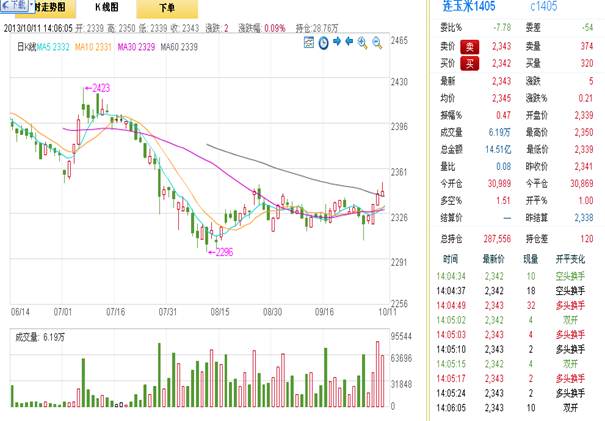605x421 pixels.
Task: Zoom out with the magnifier minus icon
Action: [378, 42]
